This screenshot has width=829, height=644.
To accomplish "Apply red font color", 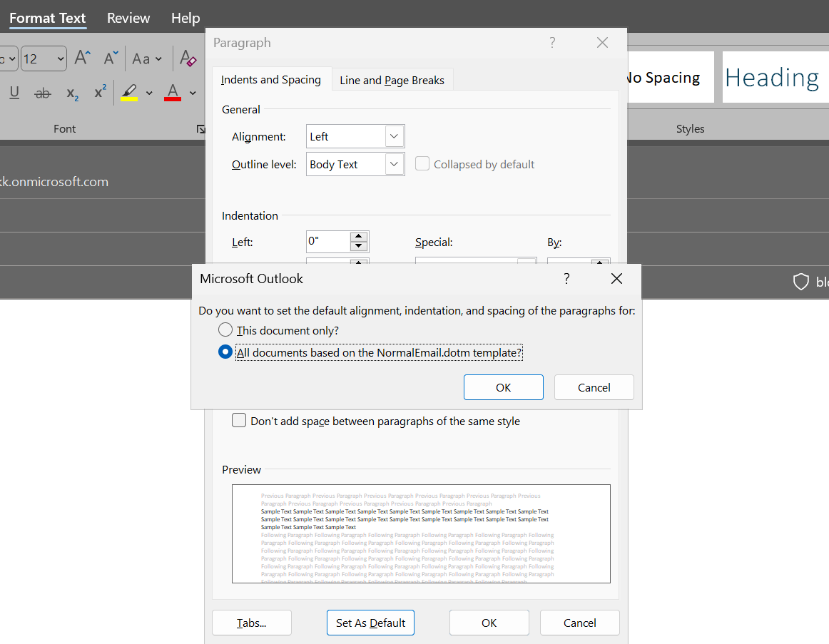I will (173, 93).
